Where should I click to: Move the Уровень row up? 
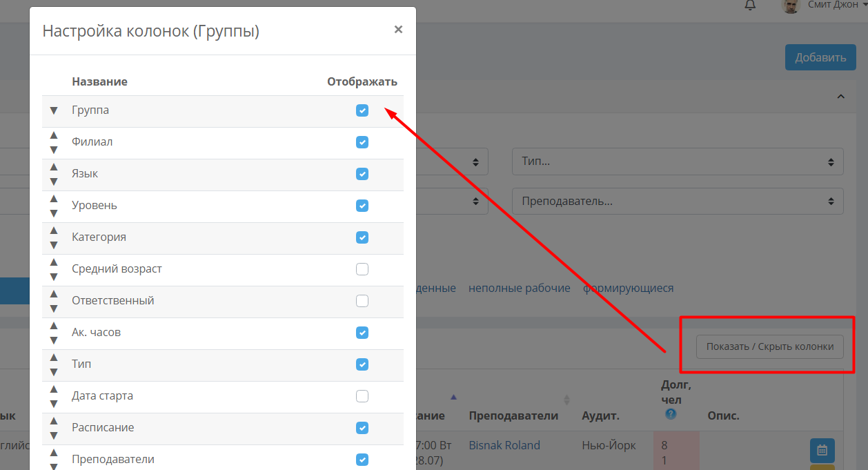coord(54,198)
